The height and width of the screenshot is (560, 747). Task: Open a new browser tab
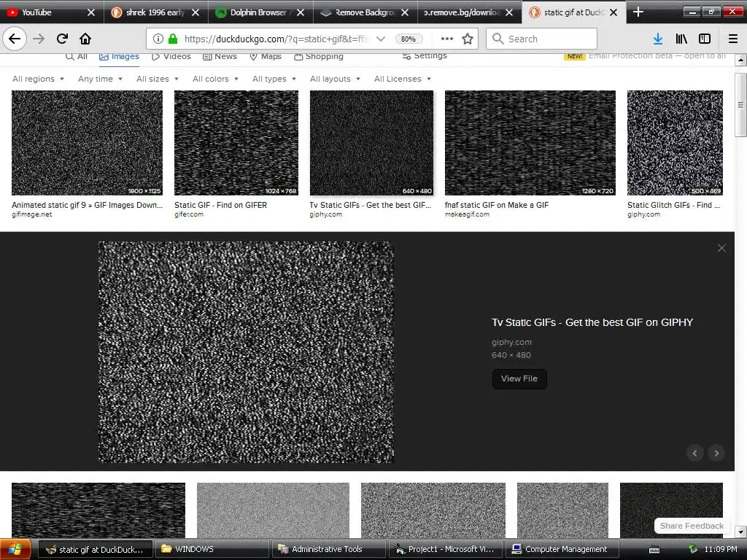[638, 12]
